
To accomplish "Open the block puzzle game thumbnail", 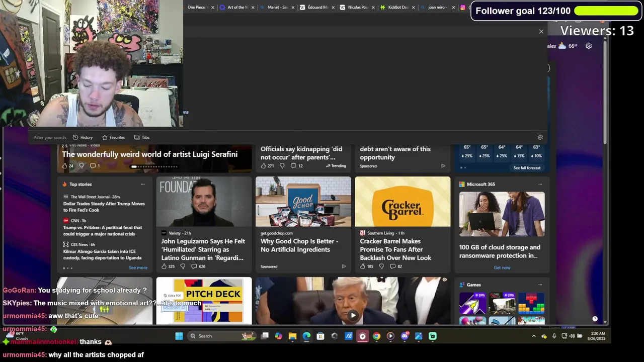I will pyautogui.click(x=531, y=303).
